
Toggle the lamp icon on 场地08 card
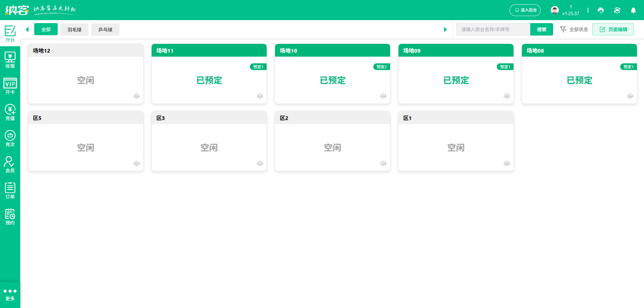click(x=630, y=96)
